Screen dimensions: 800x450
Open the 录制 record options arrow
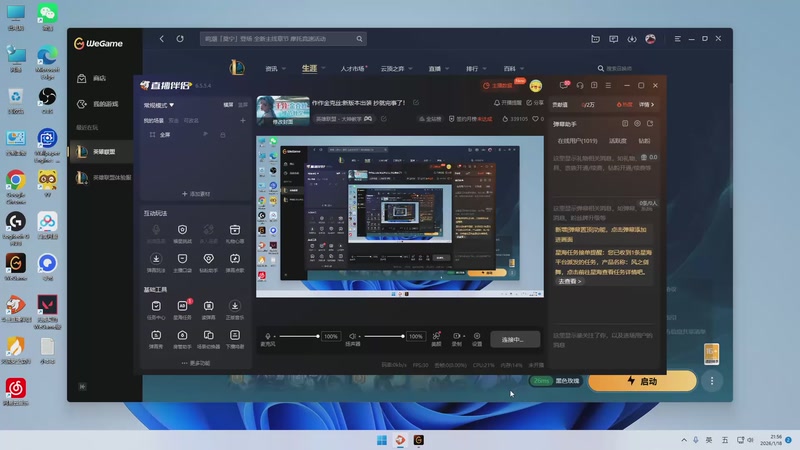[x=463, y=337]
